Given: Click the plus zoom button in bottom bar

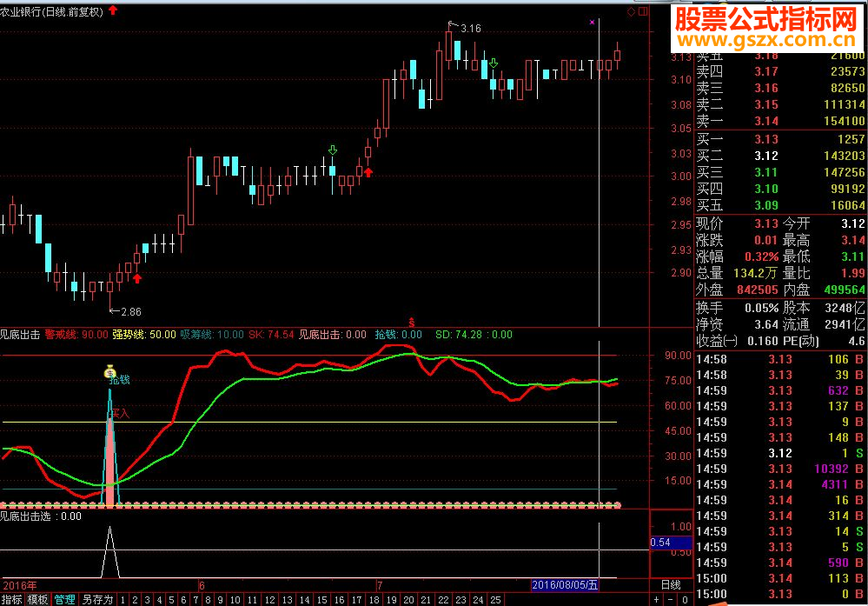Looking at the screenshot, I should click(x=656, y=599).
